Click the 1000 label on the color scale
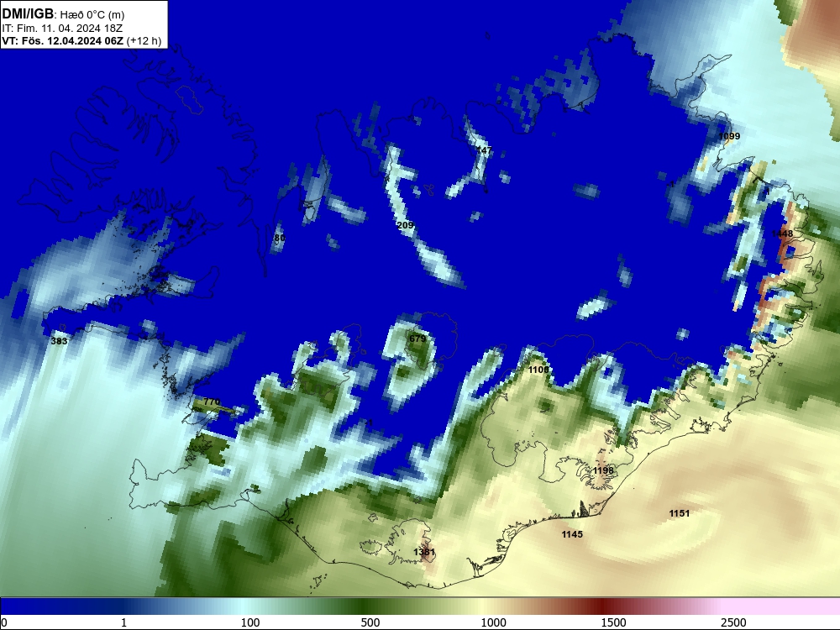This screenshot has height=630, width=840. [493, 622]
